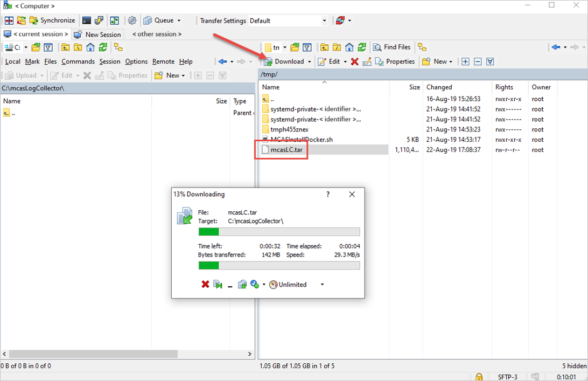
Task: Click the security lock in the status bar
Action: tap(479, 377)
